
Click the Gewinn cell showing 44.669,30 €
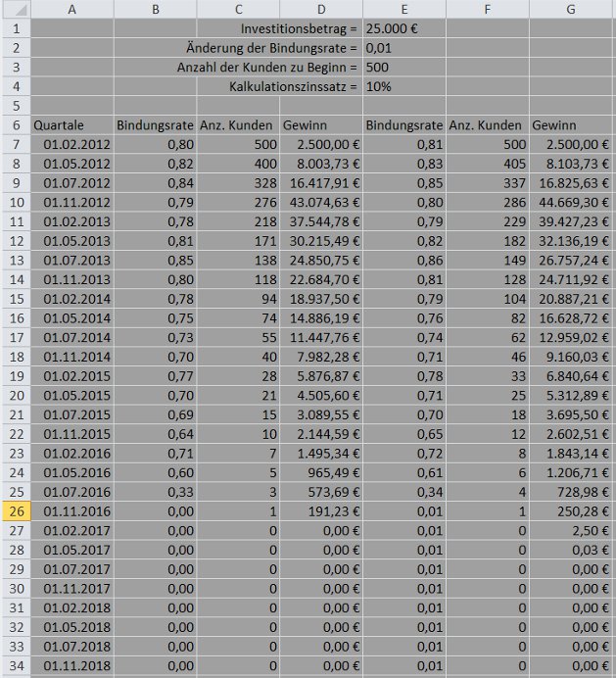coord(571,203)
